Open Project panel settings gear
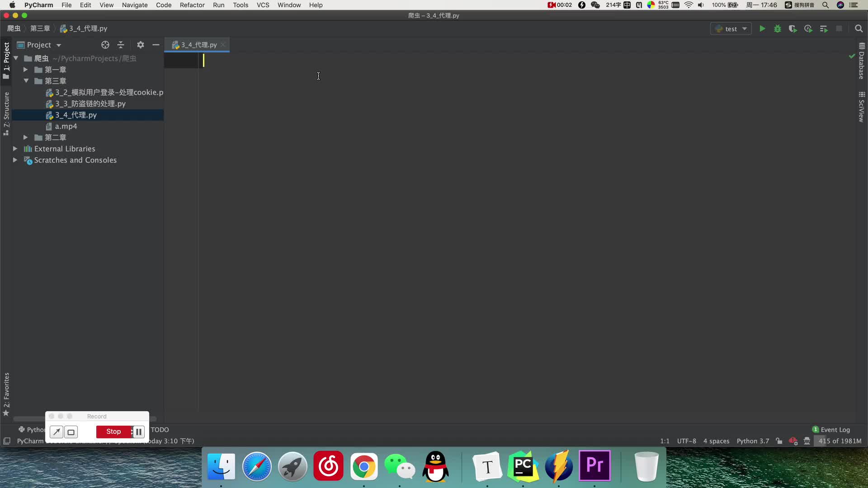 (141, 45)
